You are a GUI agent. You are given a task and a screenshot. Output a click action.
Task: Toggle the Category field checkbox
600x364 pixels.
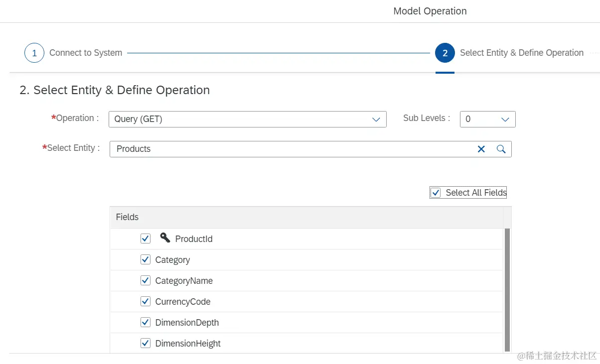pyautogui.click(x=146, y=259)
